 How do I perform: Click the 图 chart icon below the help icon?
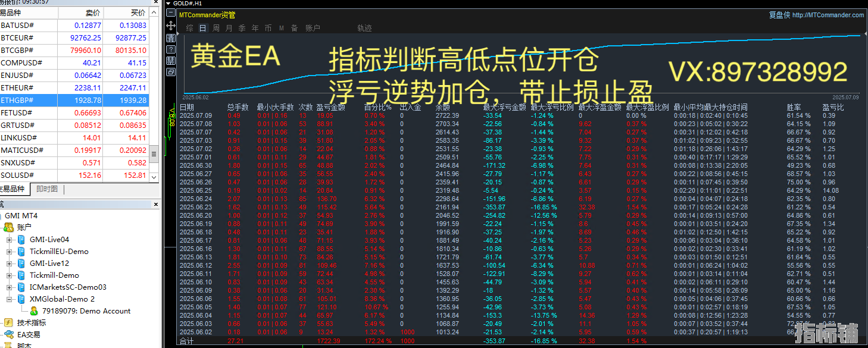click(x=170, y=60)
